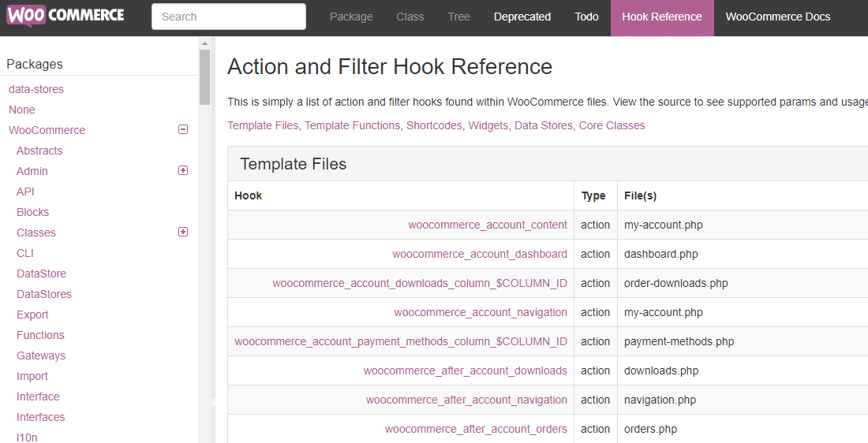Open woocommerce_after_account_orders hook link
This screenshot has width=868, height=443.
coord(476,429)
